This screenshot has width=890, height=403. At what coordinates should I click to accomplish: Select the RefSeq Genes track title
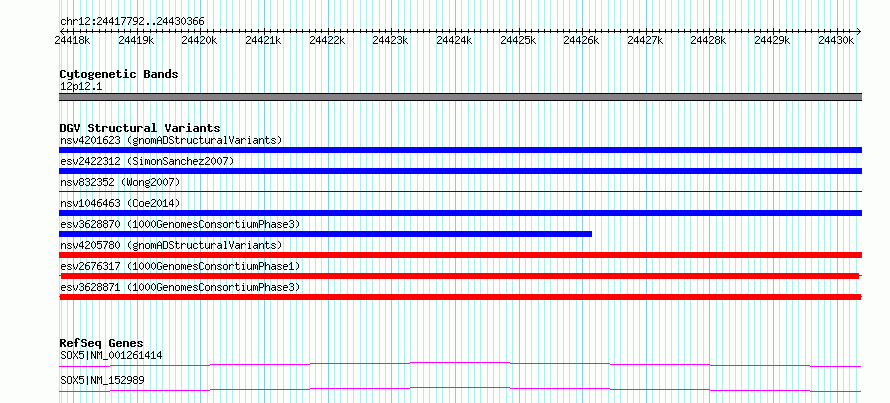[101, 343]
